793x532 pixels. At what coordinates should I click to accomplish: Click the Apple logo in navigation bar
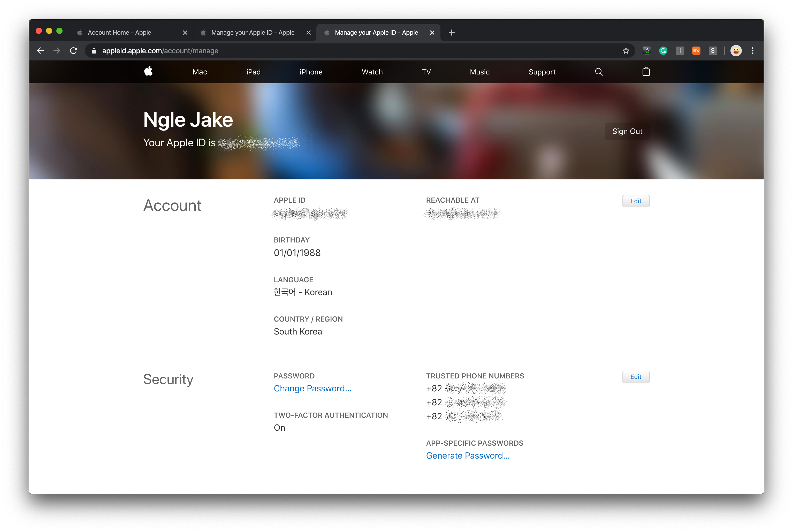click(148, 71)
